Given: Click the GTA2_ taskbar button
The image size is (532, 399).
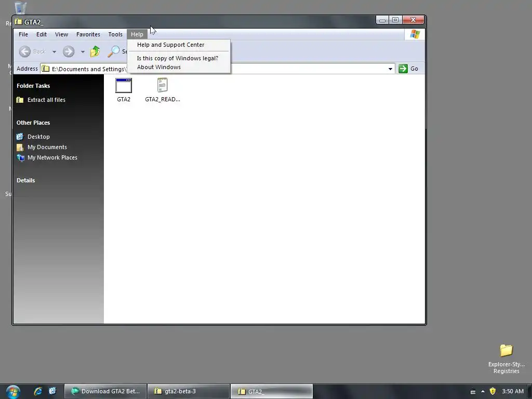Looking at the screenshot, I should [x=271, y=391].
